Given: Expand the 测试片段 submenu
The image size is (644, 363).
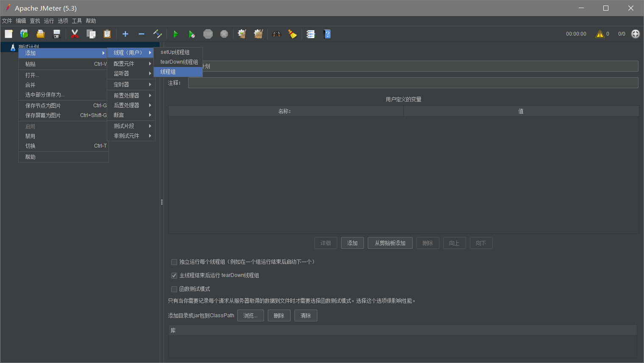Looking at the screenshot, I should (x=131, y=126).
